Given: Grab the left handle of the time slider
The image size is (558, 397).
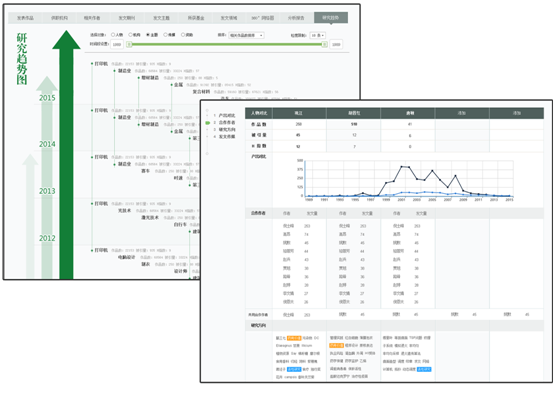Looking at the screenshot, I should pos(130,44).
